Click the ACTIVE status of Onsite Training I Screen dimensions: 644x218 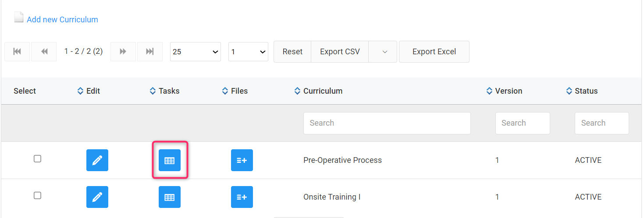[x=588, y=197]
